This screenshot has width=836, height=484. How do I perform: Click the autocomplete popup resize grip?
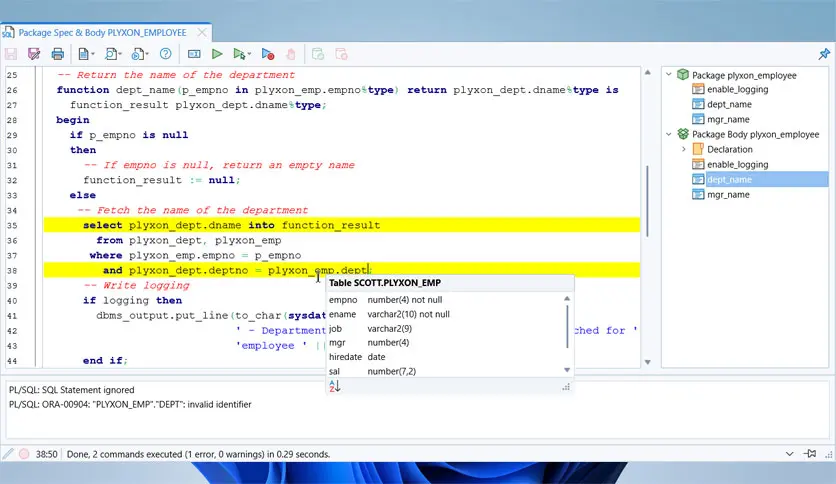tap(566, 387)
